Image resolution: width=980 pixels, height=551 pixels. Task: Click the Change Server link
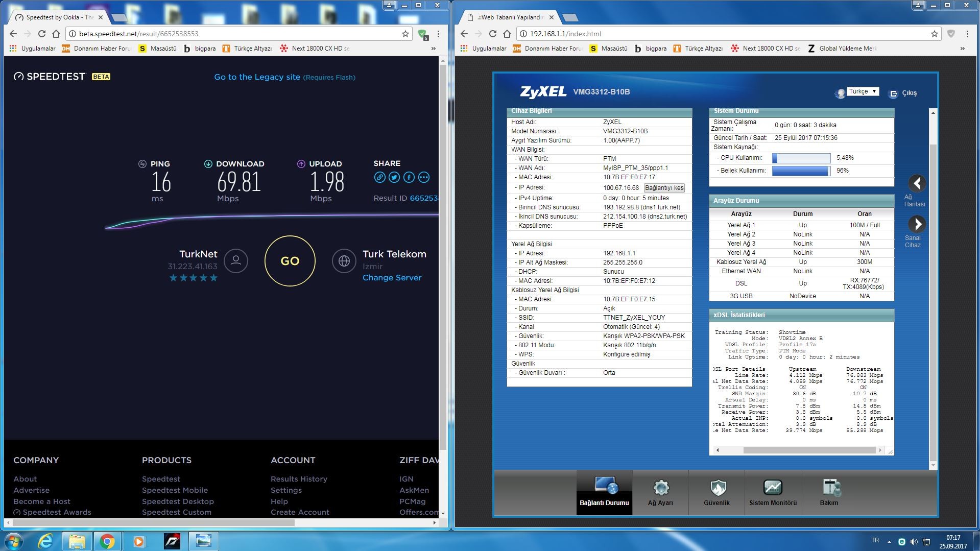(392, 278)
